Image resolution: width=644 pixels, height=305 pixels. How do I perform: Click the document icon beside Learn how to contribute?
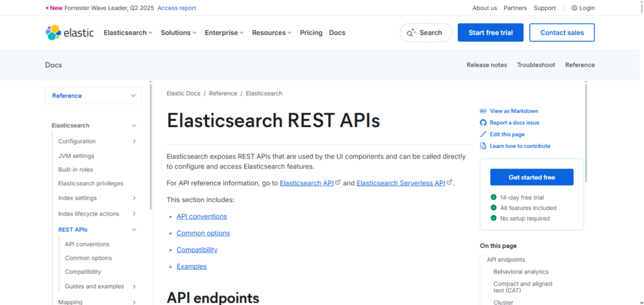click(483, 146)
